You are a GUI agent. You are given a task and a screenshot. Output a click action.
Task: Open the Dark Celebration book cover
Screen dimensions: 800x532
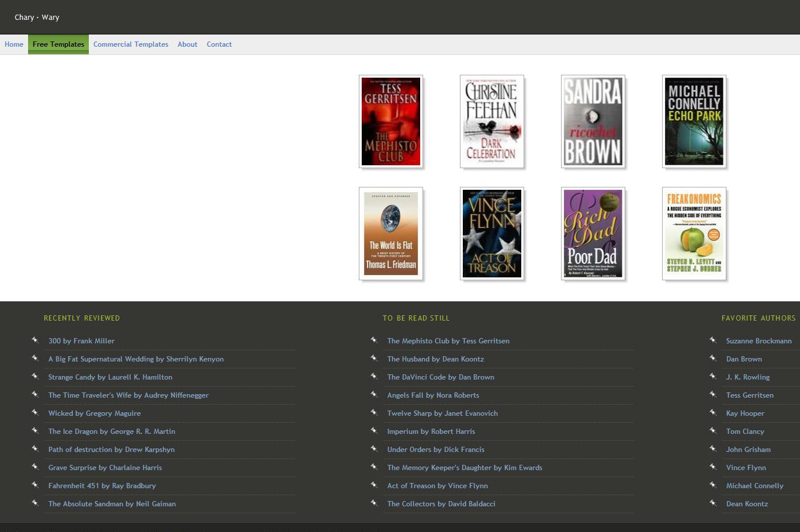(x=492, y=121)
